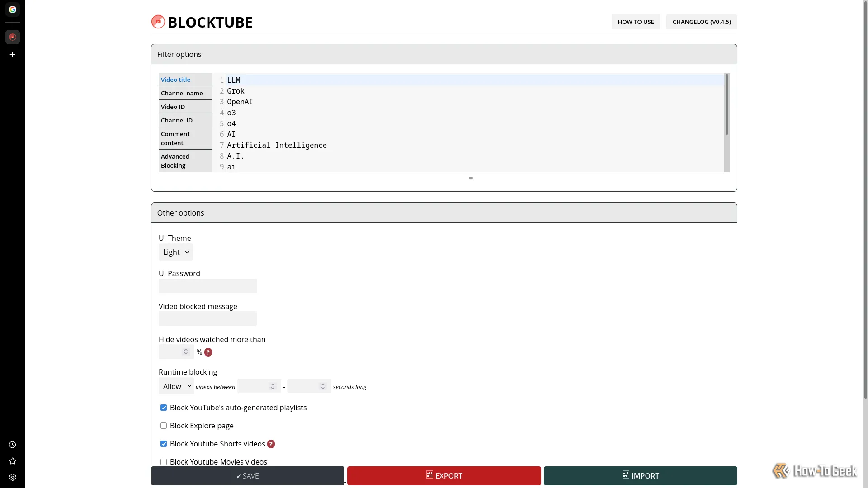The image size is (868, 488).
Task: Click the green IMPORT button
Action: pyautogui.click(x=641, y=476)
